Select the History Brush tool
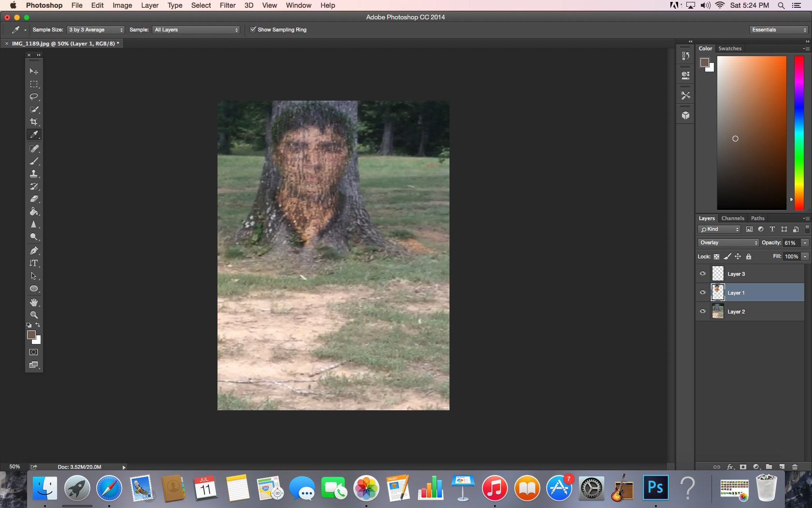 pyautogui.click(x=34, y=186)
